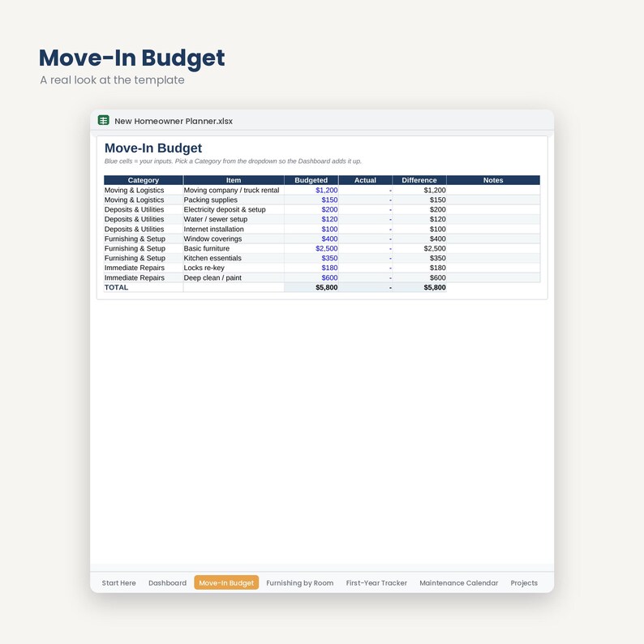Click the blue $600 budgeted cell
Screen dimensions: 644x644
tap(311, 277)
